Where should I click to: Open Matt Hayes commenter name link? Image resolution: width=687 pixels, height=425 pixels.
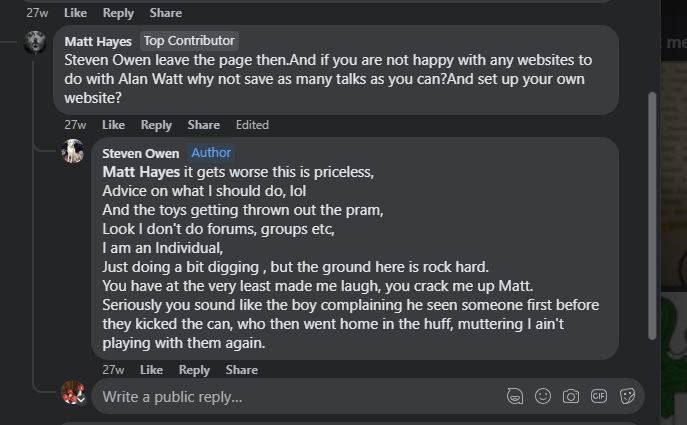98,41
